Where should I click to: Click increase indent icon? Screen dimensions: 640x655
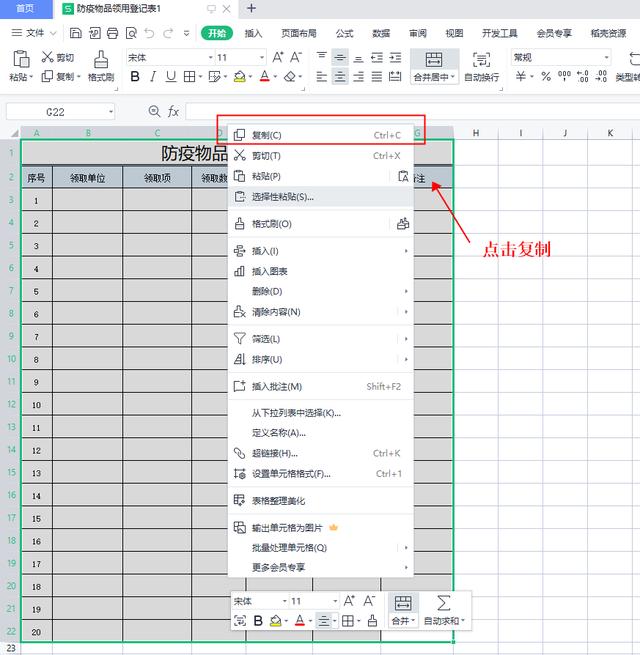(395, 57)
